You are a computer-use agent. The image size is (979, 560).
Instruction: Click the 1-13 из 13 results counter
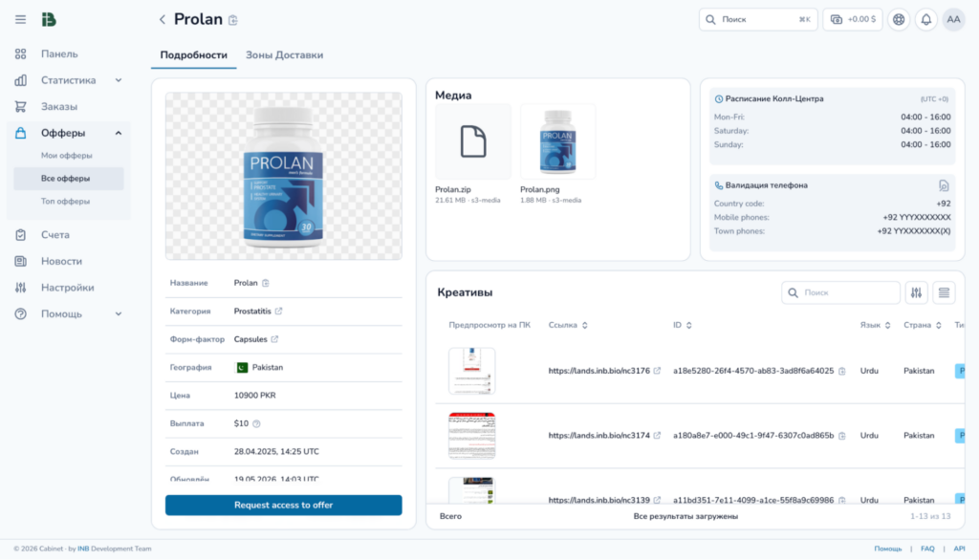[x=930, y=516]
